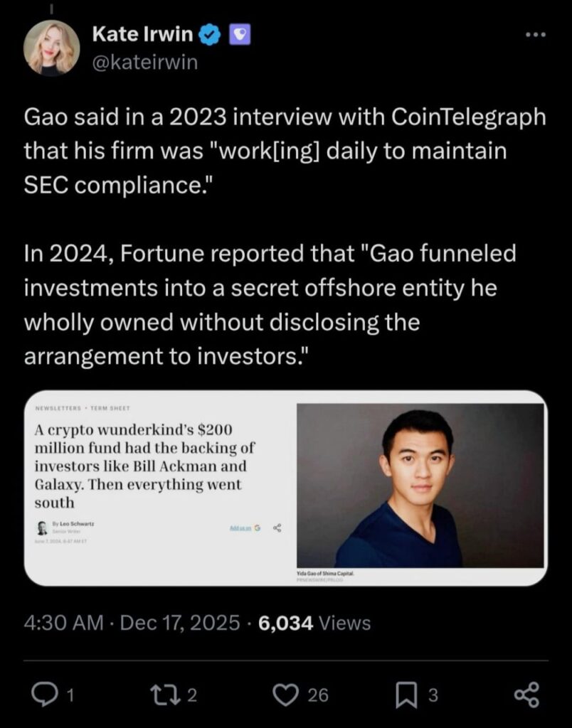The image size is (572, 728).
Task: Open the @kateirwin handle link
Action: point(145,63)
